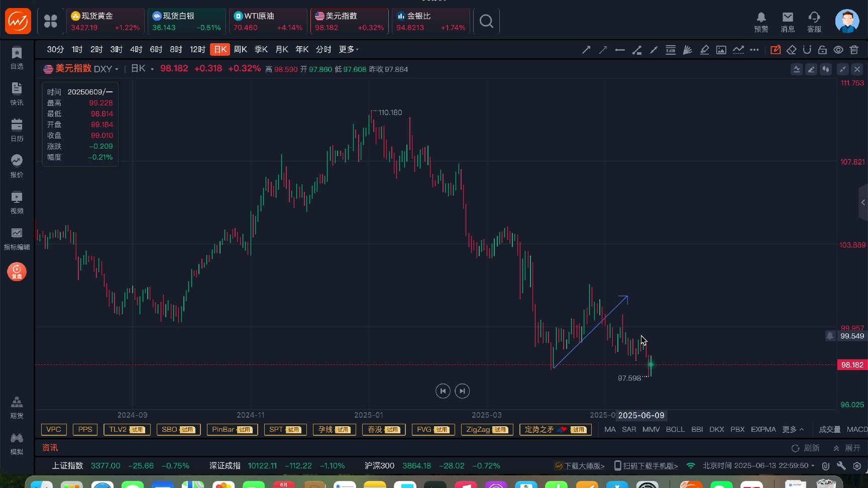
Task: Select the image insert tool
Action: pos(721,50)
